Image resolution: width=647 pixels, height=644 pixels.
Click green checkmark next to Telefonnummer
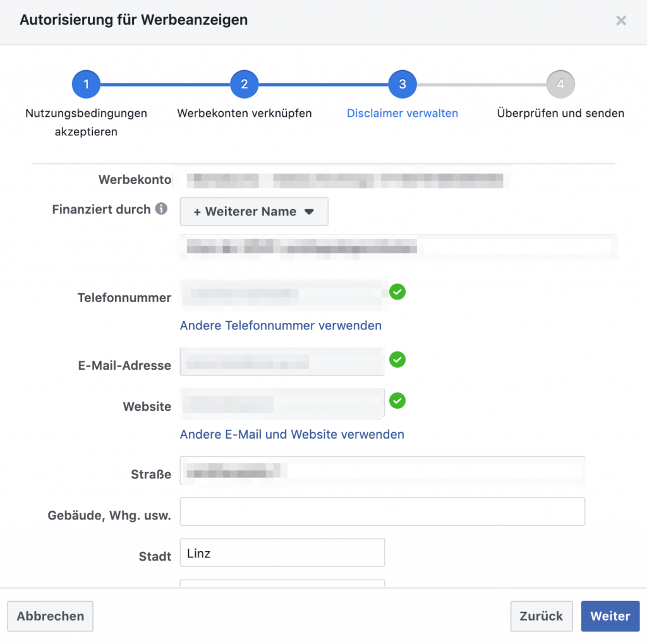coord(397,292)
